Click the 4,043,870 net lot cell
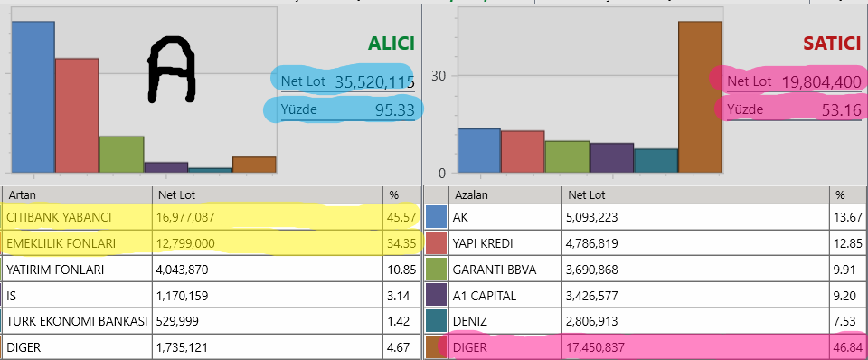The image size is (868, 360). [x=267, y=270]
